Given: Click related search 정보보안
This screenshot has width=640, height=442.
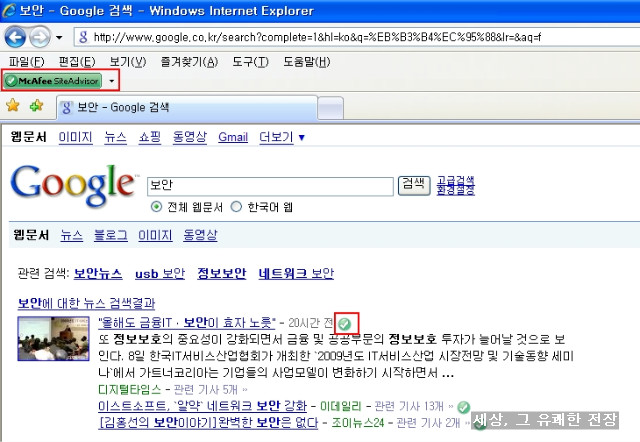Looking at the screenshot, I should point(222,273).
